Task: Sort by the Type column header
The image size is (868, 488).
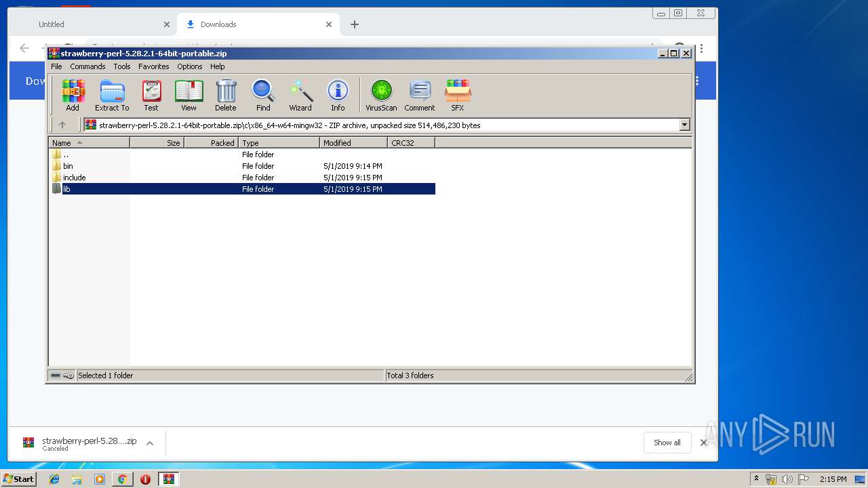Action: [x=279, y=143]
